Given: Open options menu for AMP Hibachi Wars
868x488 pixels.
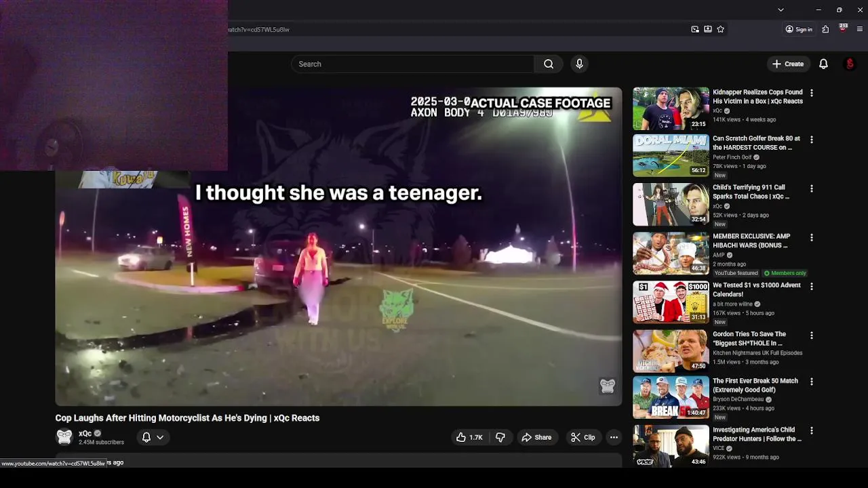Looking at the screenshot, I should click(812, 237).
